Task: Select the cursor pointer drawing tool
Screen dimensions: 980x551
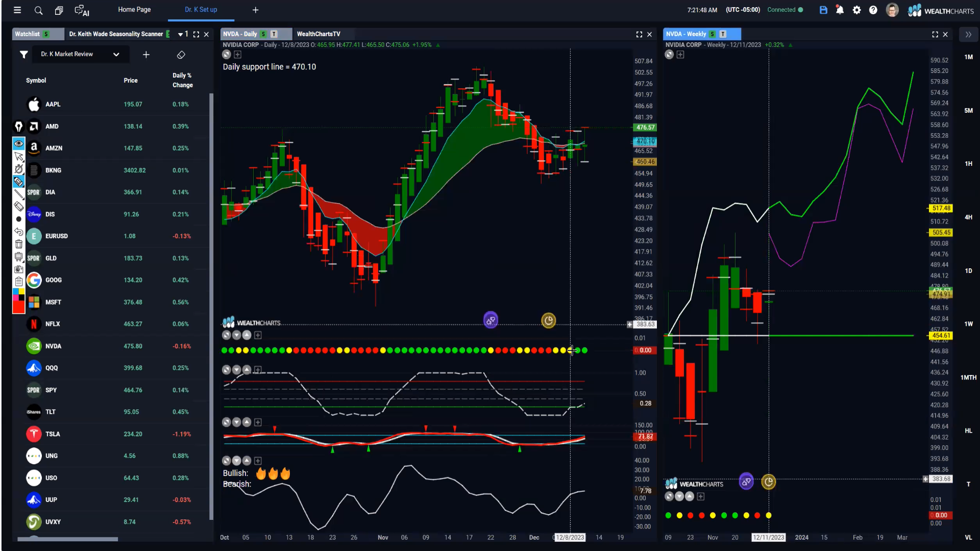Action: point(18,156)
